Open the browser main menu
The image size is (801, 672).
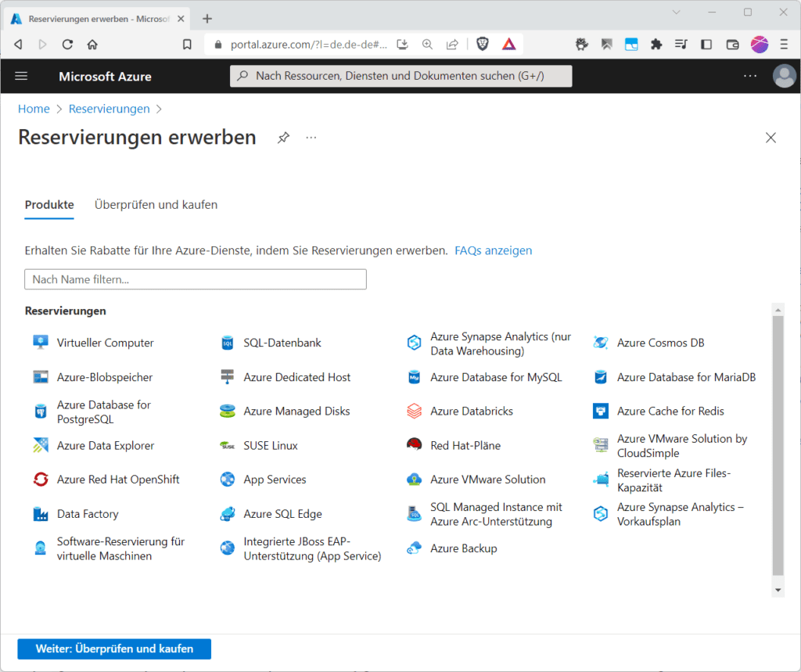click(784, 45)
